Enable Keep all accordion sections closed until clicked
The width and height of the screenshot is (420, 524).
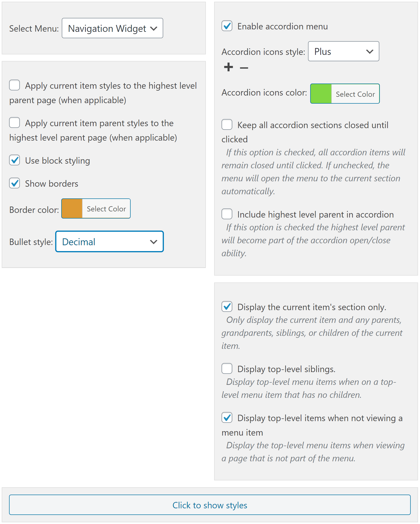[227, 125]
